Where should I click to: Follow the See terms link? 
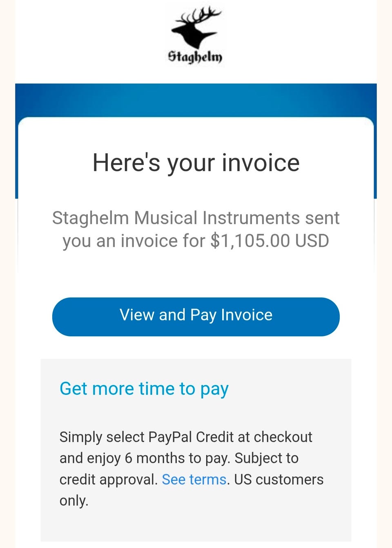pyautogui.click(x=194, y=479)
